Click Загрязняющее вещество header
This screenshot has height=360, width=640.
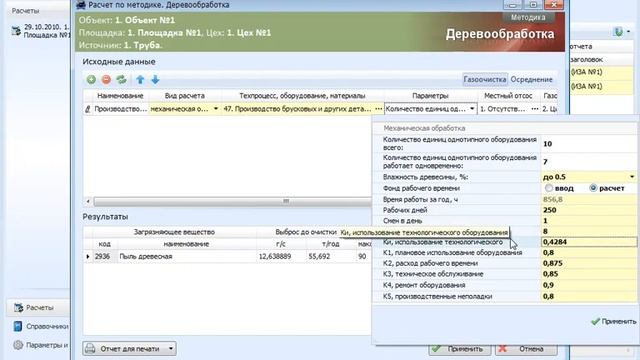tap(174, 232)
